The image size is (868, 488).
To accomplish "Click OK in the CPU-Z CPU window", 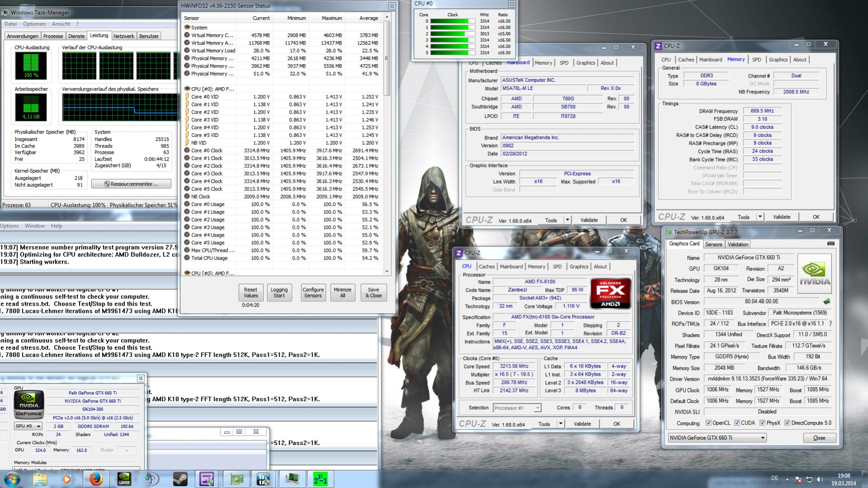I will pyautogui.click(x=617, y=424).
